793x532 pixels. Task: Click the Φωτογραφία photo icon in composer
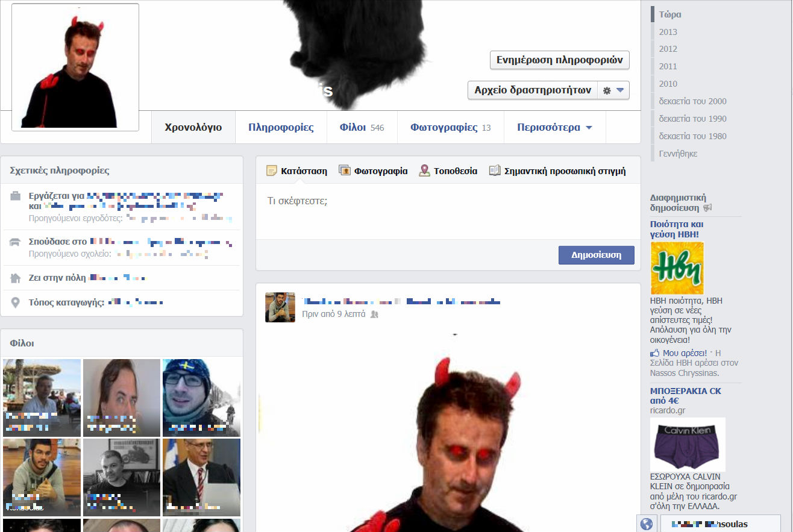[345, 171]
